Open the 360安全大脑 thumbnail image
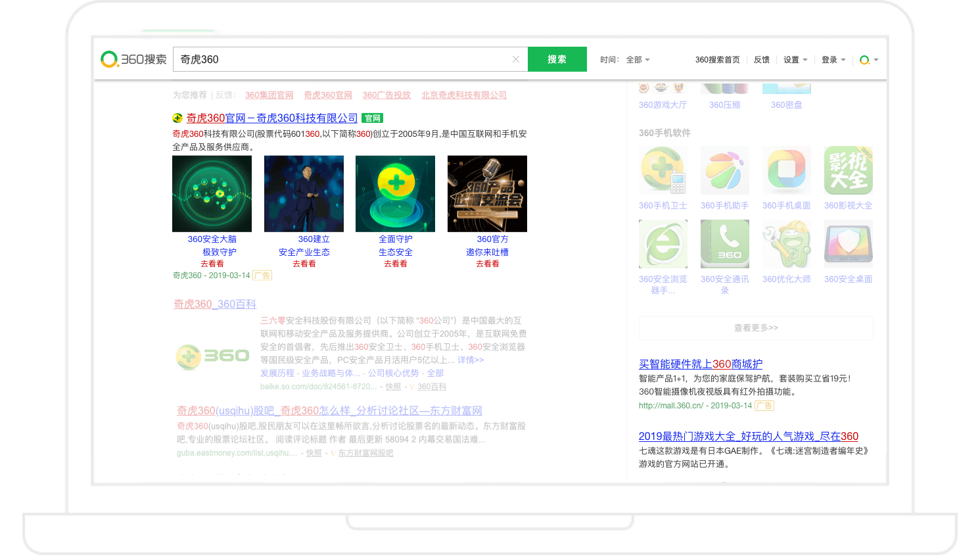 point(212,194)
